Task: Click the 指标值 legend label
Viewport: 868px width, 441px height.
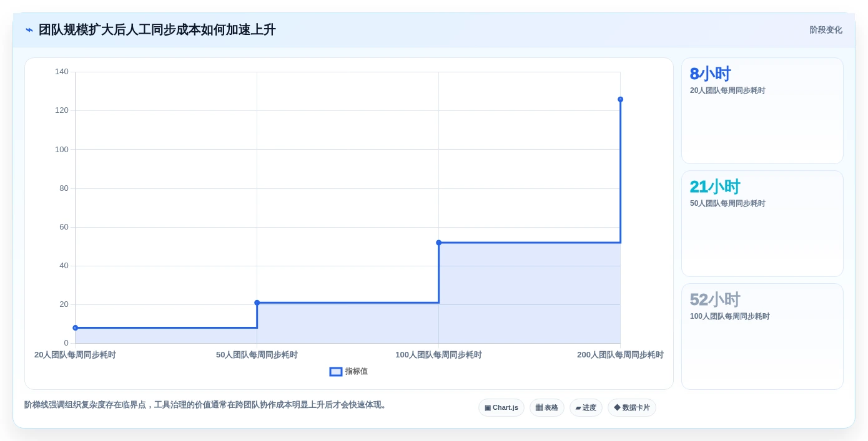Action: tap(357, 372)
